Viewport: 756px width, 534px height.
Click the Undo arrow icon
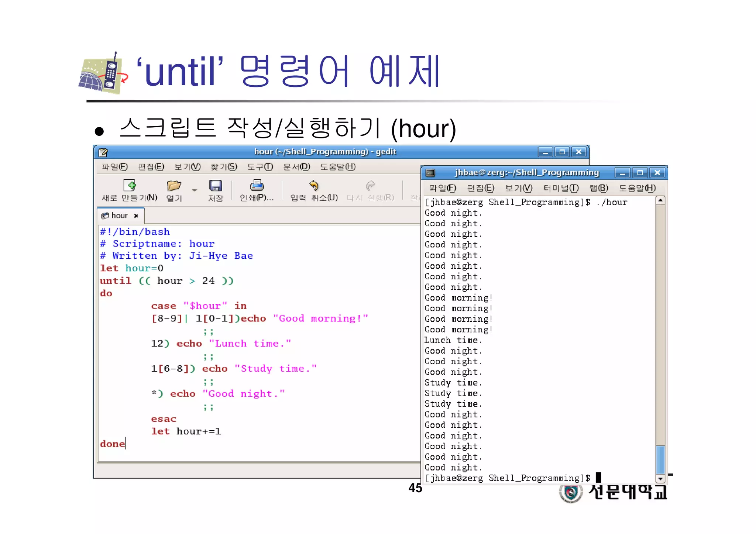(314, 185)
